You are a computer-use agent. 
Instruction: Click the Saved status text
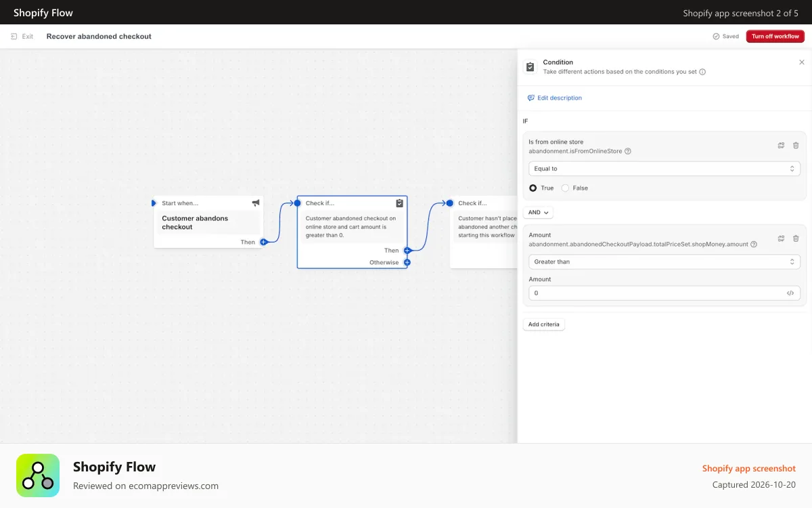(731, 37)
